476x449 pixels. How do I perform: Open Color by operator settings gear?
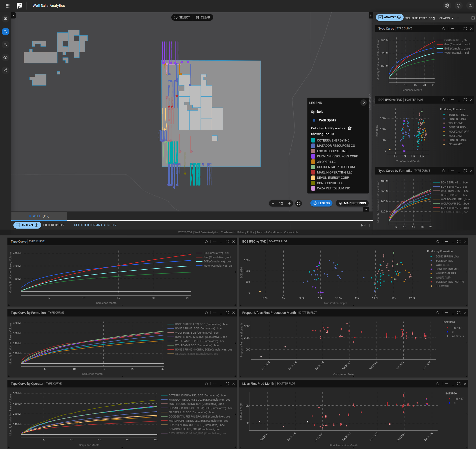(350, 128)
